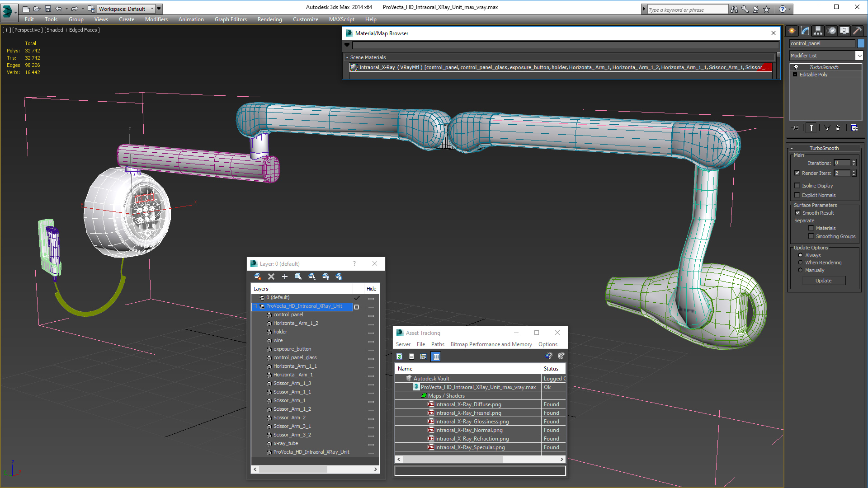Click the Status column header in Asset Tracking
868x488 pixels.
(x=553, y=369)
